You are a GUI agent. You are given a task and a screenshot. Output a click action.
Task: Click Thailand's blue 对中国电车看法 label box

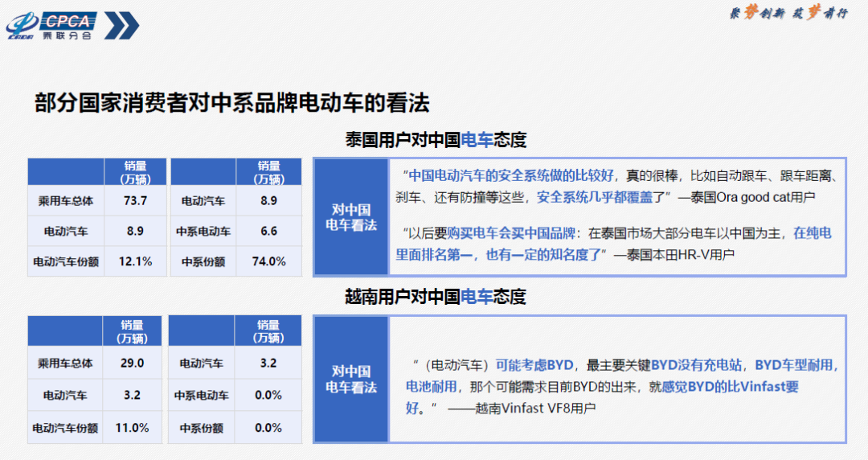coord(351,217)
